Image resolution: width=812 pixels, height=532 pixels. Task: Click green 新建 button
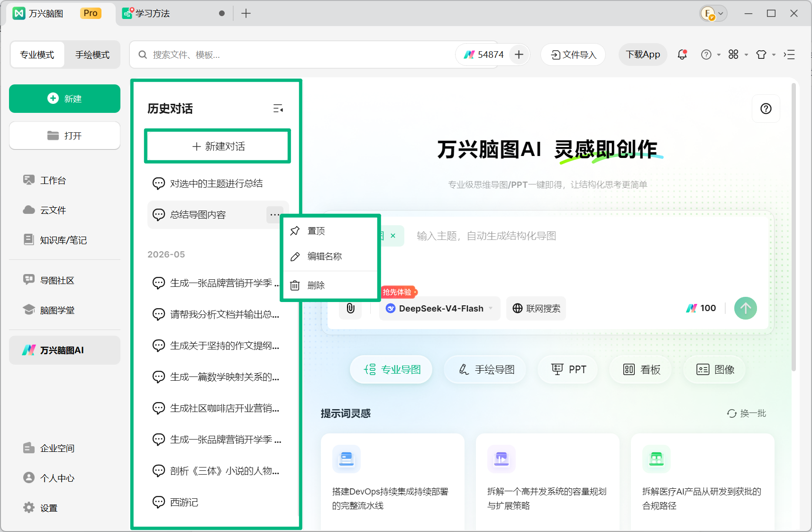(64, 99)
